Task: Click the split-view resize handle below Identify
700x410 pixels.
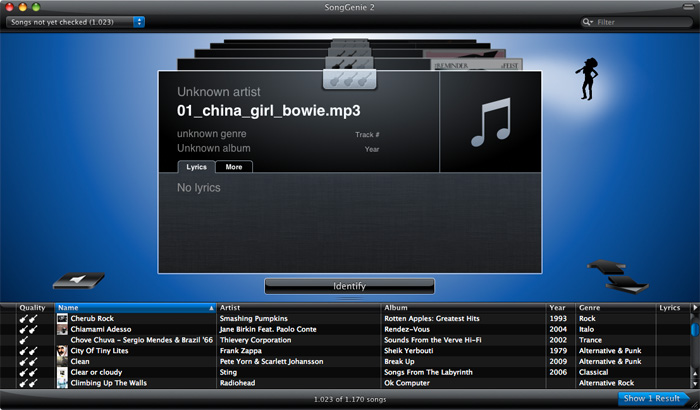Action: tap(350, 299)
